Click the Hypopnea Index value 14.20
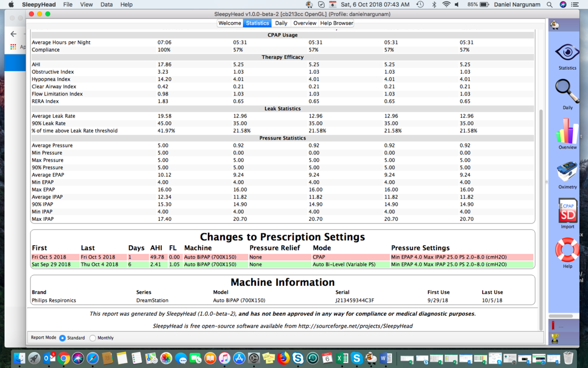The height and width of the screenshot is (368, 588). point(164,79)
